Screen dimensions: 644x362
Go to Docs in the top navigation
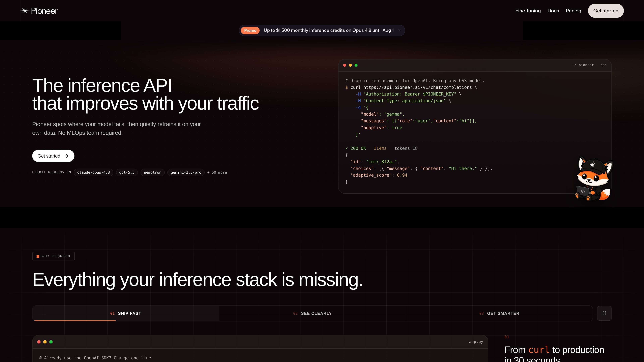(553, 11)
